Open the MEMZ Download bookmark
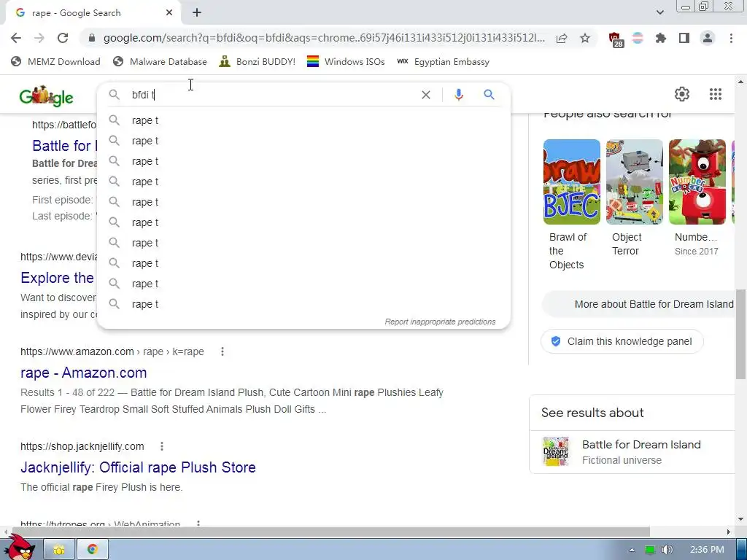The image size is (747, 560). coord(55,61)
